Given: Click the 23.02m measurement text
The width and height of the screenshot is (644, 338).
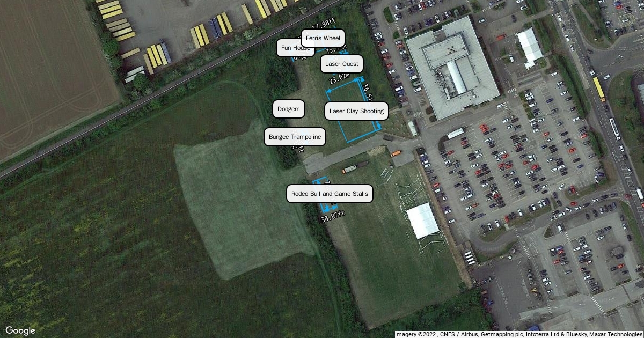Looking at the screenshot, I should tap(340, 79).
